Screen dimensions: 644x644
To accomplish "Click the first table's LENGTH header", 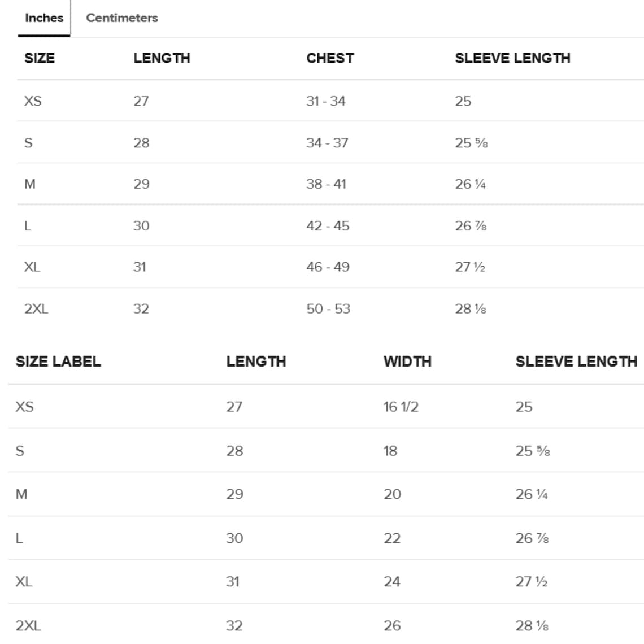I will [162, 58].
